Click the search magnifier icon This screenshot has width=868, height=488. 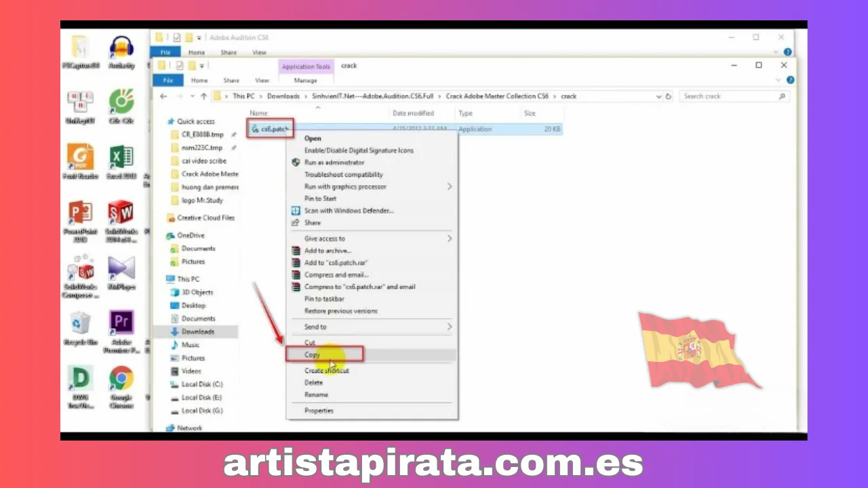click(x=782, y=96)
